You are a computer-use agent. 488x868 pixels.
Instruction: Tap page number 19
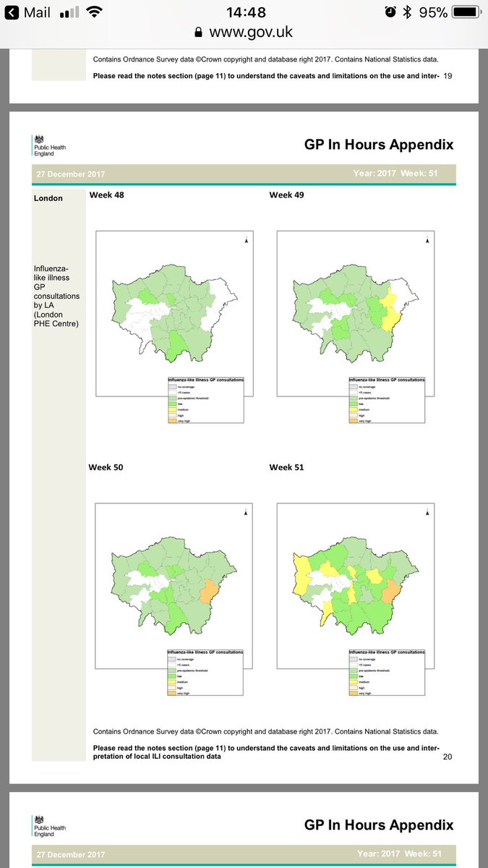(448, 75)
